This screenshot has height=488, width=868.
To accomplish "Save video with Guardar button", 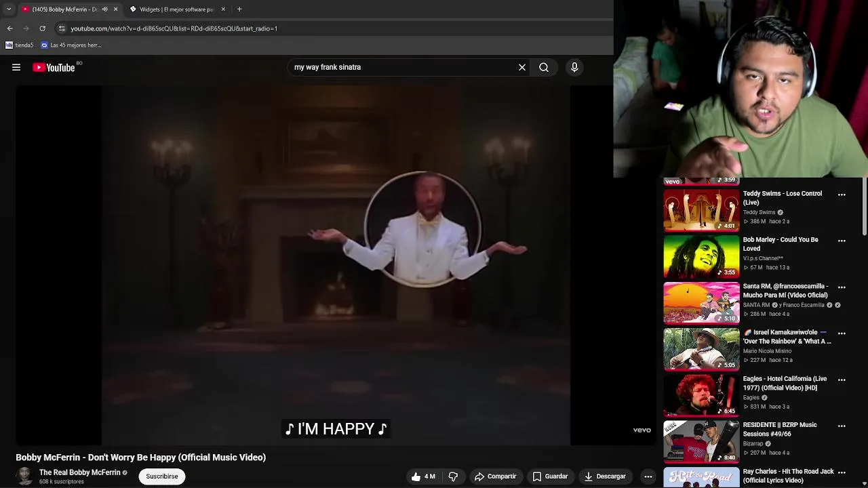I will click(550, 476).
